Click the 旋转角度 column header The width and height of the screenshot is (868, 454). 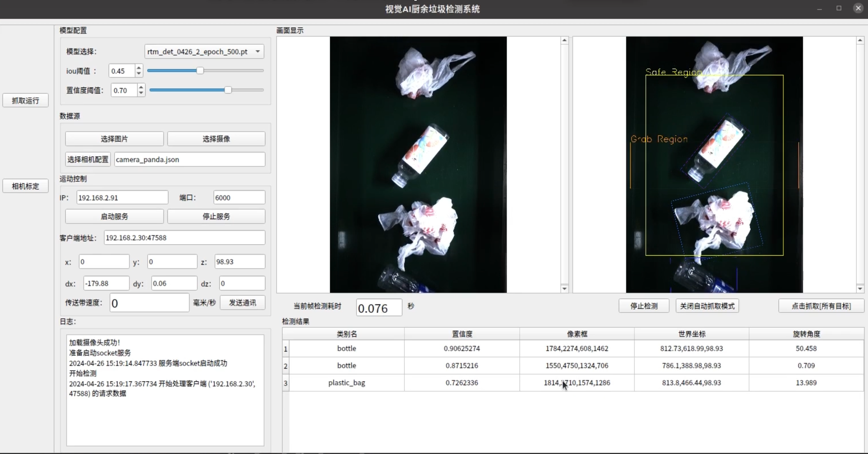coord(806,334)
